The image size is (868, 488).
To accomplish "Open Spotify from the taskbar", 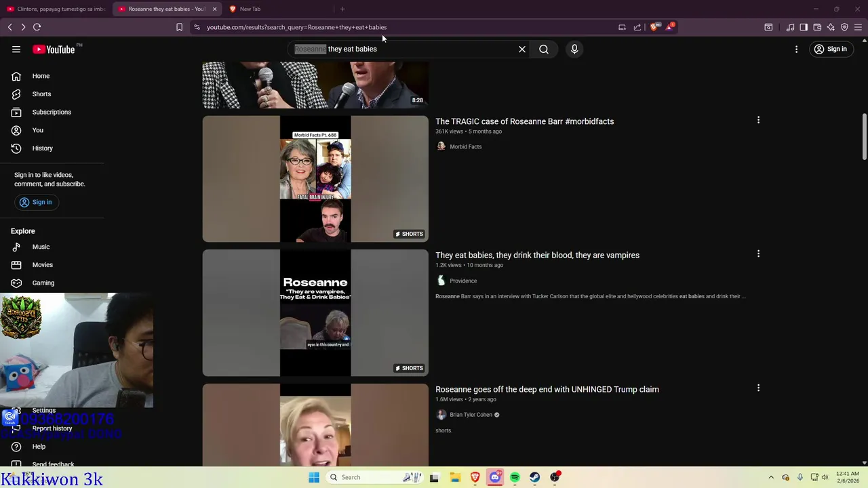I will tap(515, 477).
